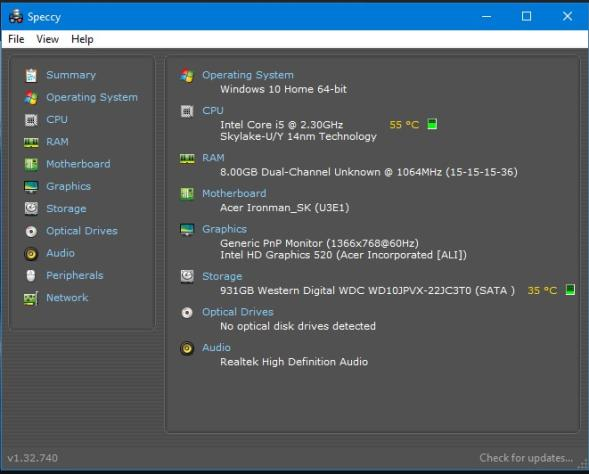Minimize the Speccy window

(486, 16)
